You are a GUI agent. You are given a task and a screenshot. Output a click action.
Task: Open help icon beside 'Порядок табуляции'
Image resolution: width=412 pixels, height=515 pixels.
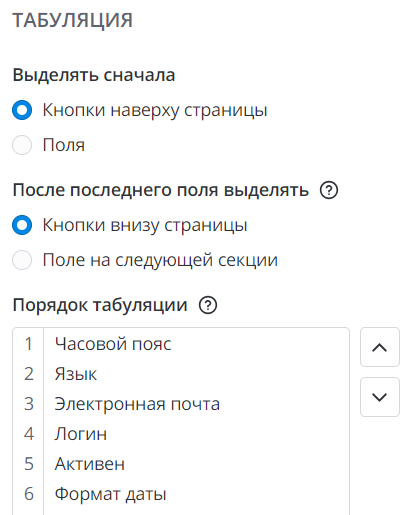tap(208, 305)
